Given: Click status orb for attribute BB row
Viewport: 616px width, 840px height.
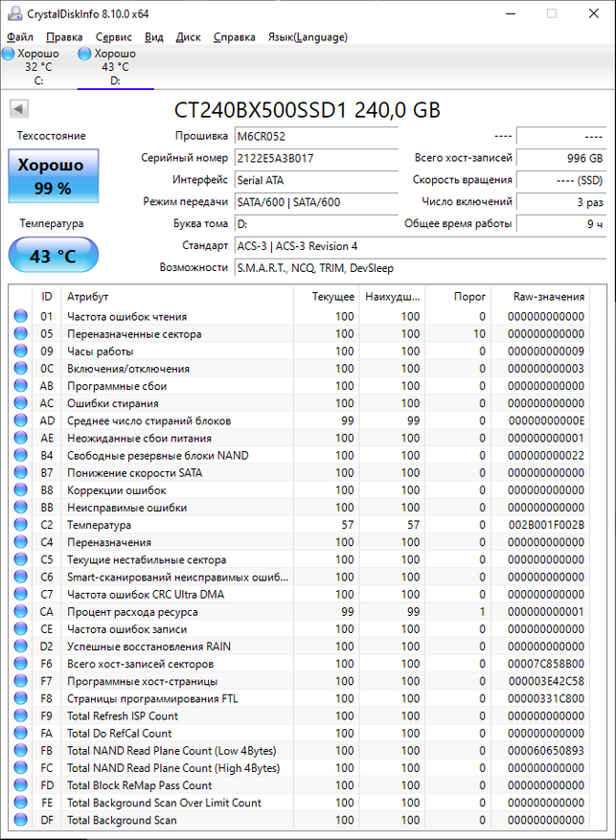Looking at the screenshot, I should [x=21, y=508].
